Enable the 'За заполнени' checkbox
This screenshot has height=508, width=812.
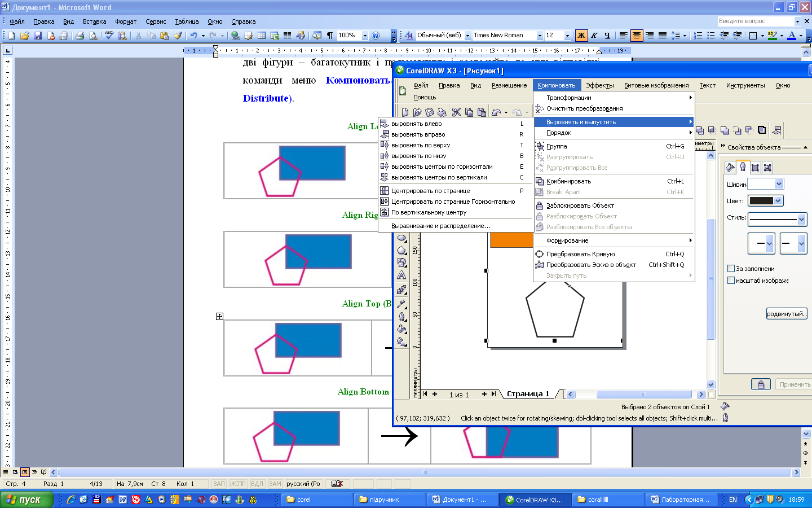click(x=731, y=269)
